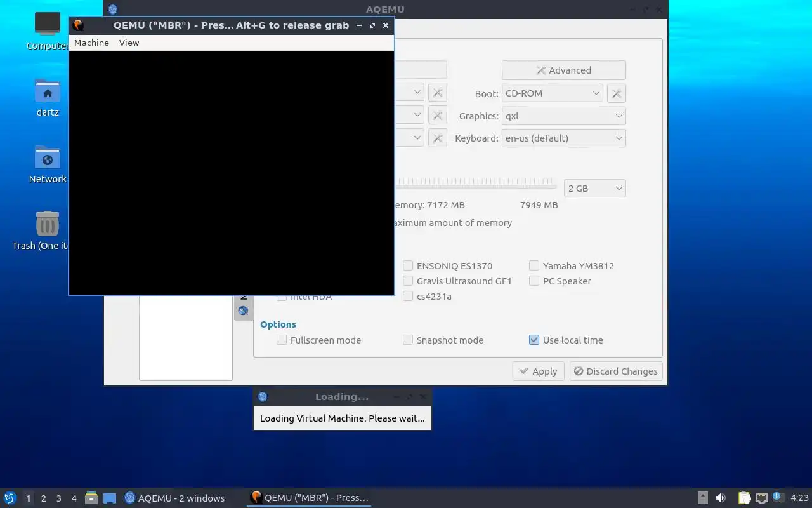Open the View menu in QEMU window
The width and height of the screenshot is (812, 508).
point(129,43)
